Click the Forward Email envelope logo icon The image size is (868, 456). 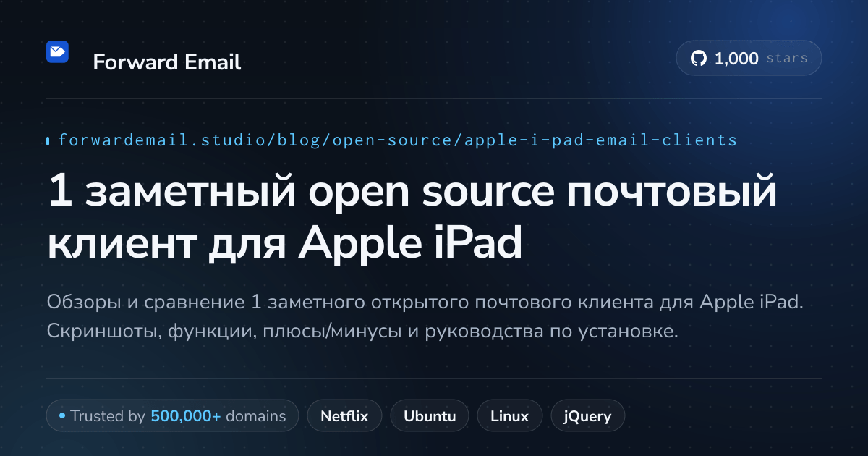pos(57,51)
